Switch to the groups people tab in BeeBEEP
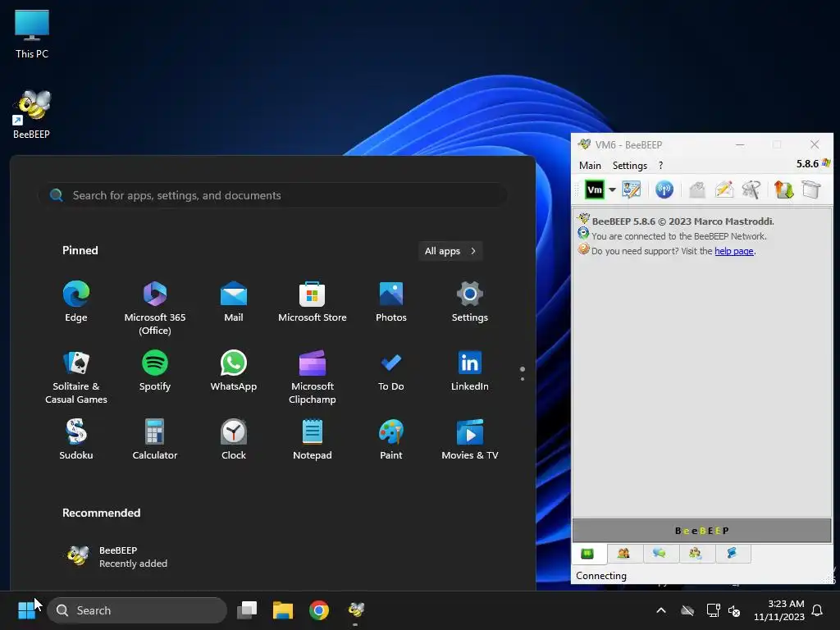Viewport: 840px width, 630px height. tap(696, 554)
